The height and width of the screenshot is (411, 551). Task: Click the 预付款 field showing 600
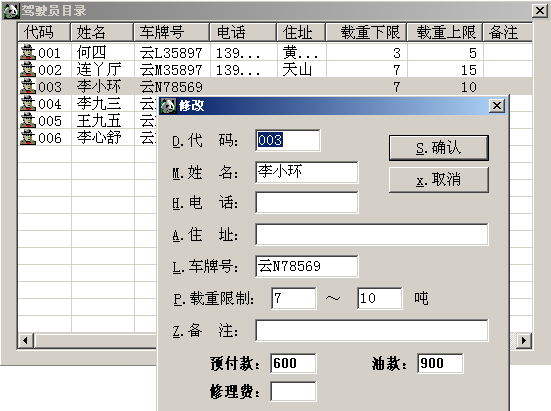(293, 363)
